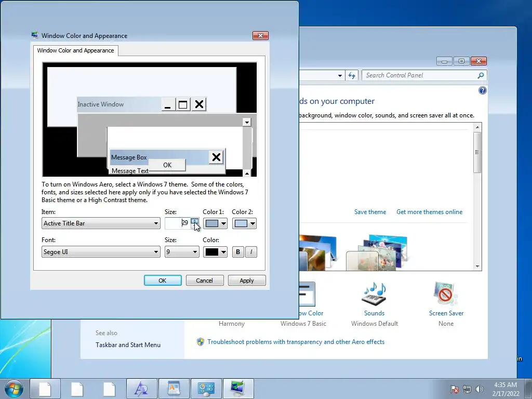Click the item Size spinner up arrow
Image resolution: width=532 pixels, height=399 pixels.
tap(194, 220)
